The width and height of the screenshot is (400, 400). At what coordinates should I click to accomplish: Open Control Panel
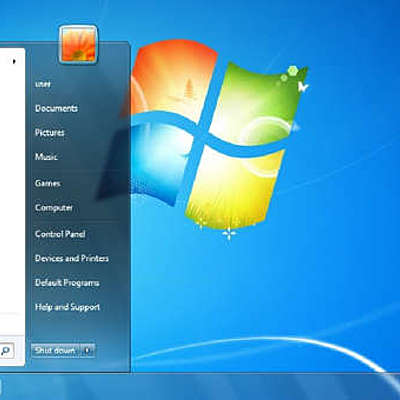pos(60,234)
